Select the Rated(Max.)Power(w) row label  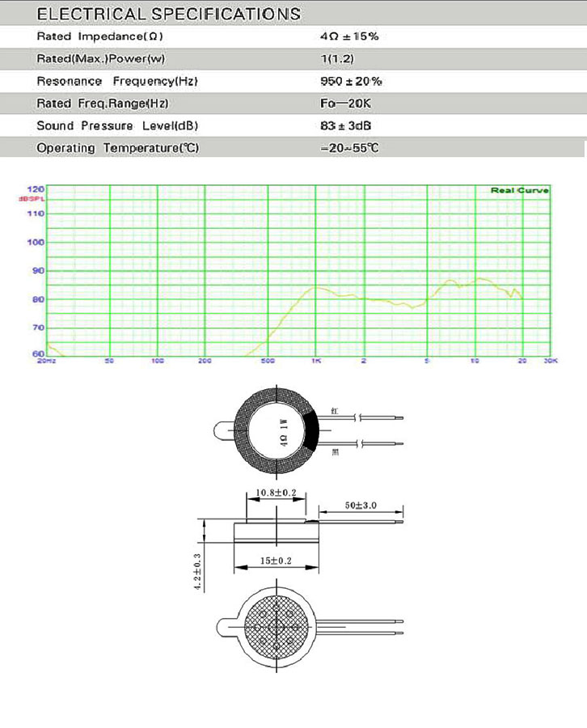click(101, 60)
